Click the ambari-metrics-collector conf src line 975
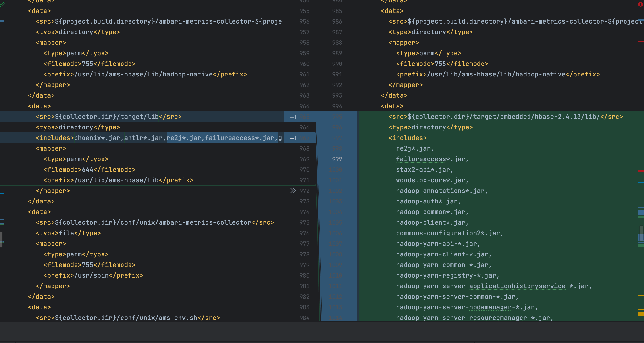Viewport: 644px width, 343px height. point(155,222)
